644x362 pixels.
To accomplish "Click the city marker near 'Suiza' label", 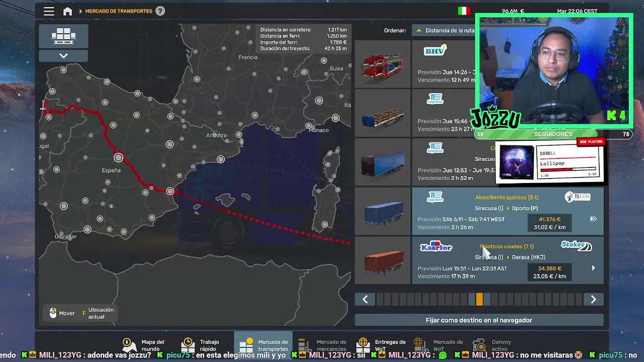I will point(324,60).
